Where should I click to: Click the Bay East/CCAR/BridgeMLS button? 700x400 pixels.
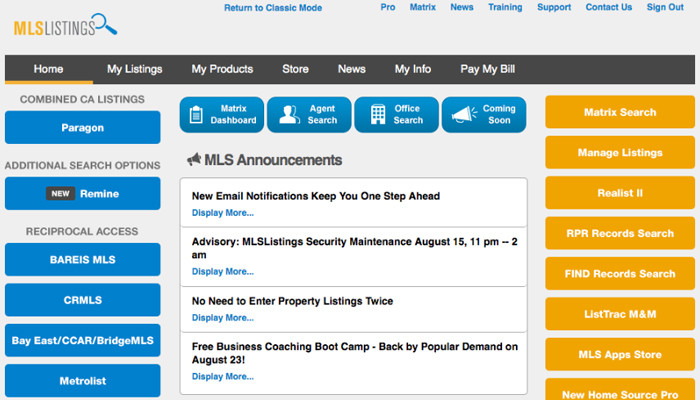point(83,340)
